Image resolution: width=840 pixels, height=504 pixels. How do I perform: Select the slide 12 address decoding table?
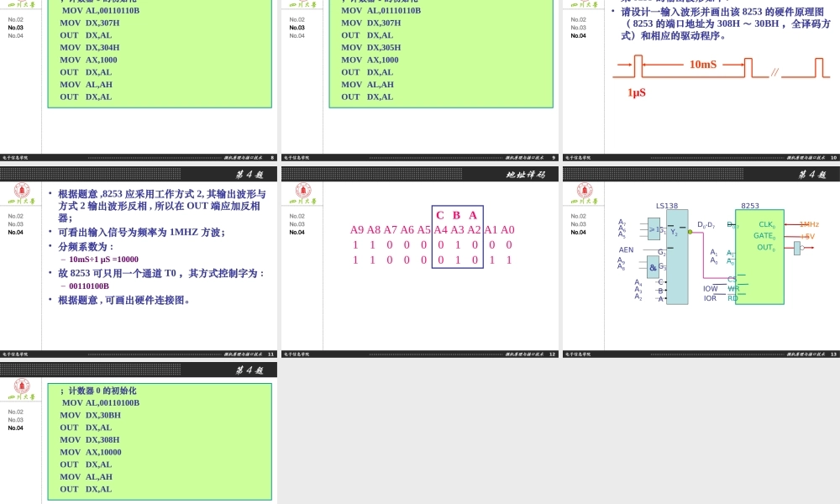click(433, 244)
